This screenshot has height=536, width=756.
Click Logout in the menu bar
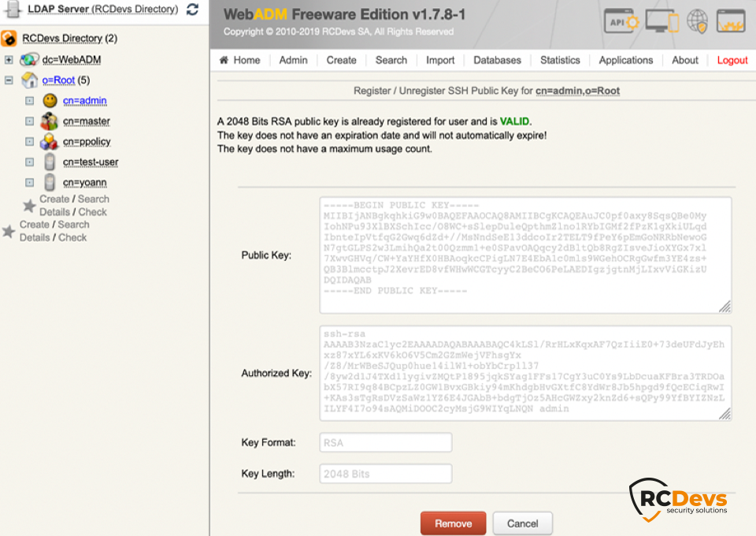point(732,60)
